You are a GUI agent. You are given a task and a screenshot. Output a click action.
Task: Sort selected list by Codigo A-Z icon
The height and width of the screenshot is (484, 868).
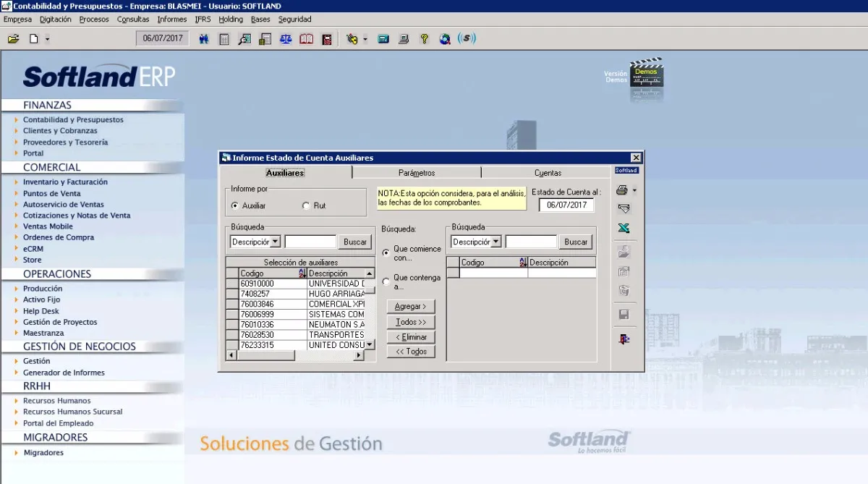(523, 263)
